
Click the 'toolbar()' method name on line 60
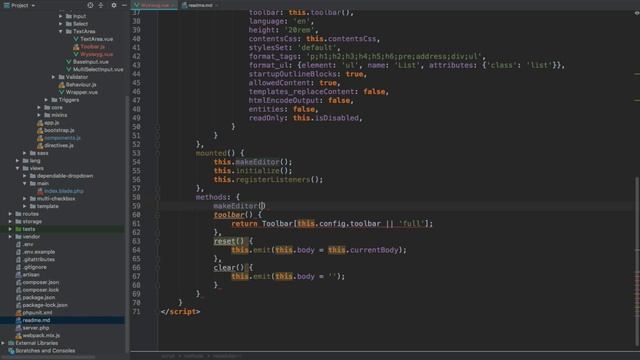coord(233,215)
